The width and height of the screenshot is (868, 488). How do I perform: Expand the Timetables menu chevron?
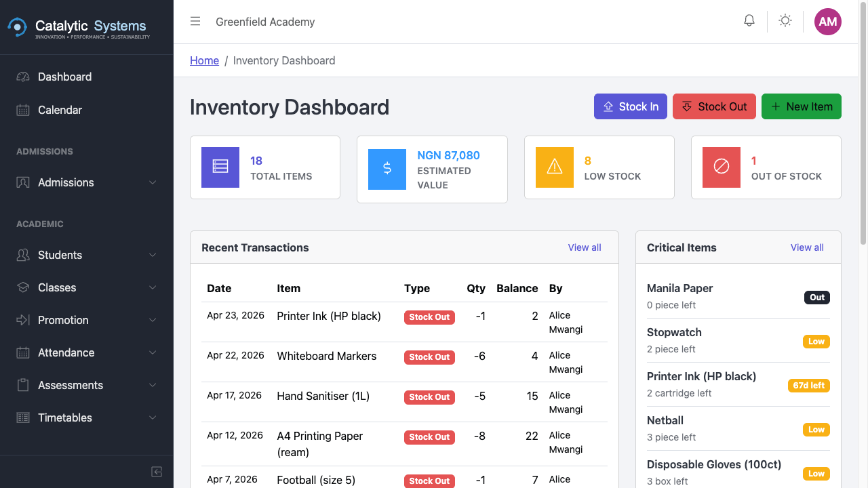pos(153,418)
